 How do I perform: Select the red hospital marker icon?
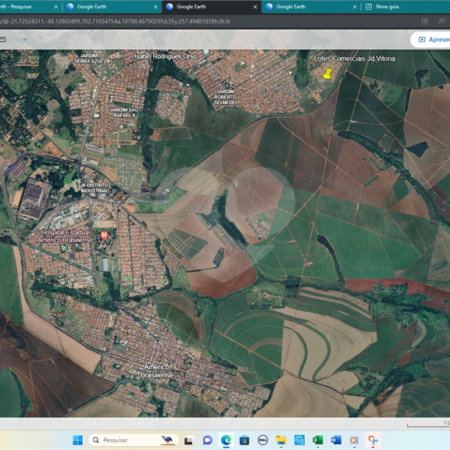point(104,236)
